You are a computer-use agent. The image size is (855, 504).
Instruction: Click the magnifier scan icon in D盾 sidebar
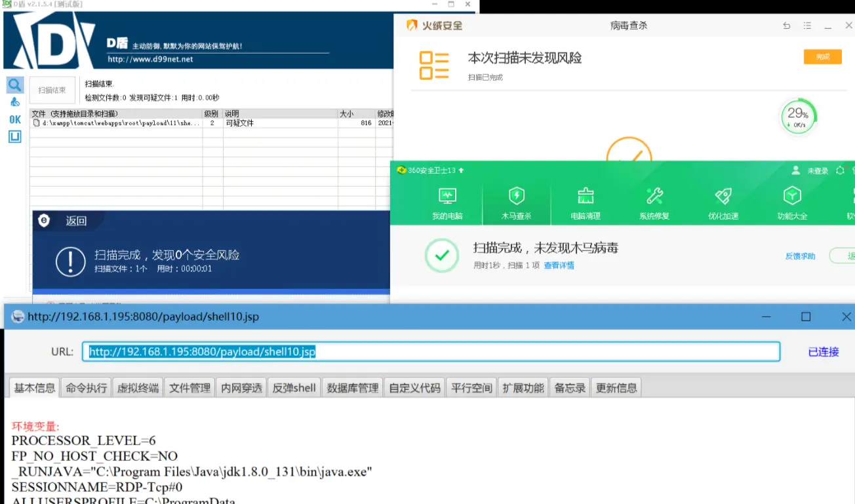[x=14, y=85]
